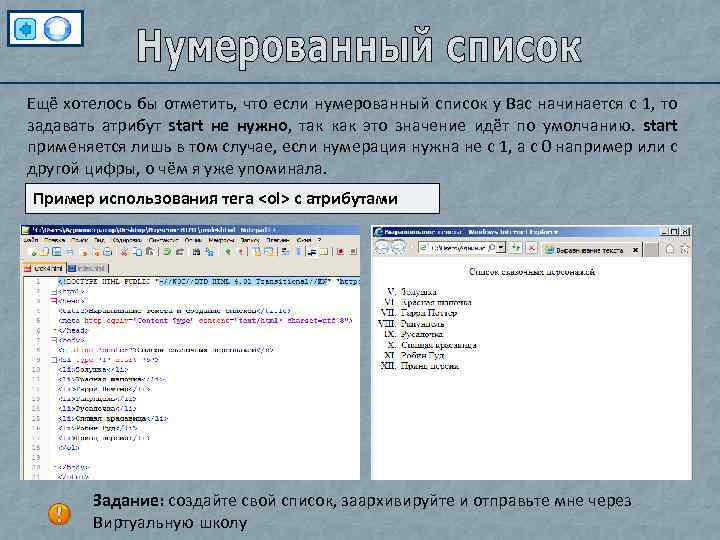Click Notepad++ Zoom Out toolbar icon

click(x=241, y=252)
